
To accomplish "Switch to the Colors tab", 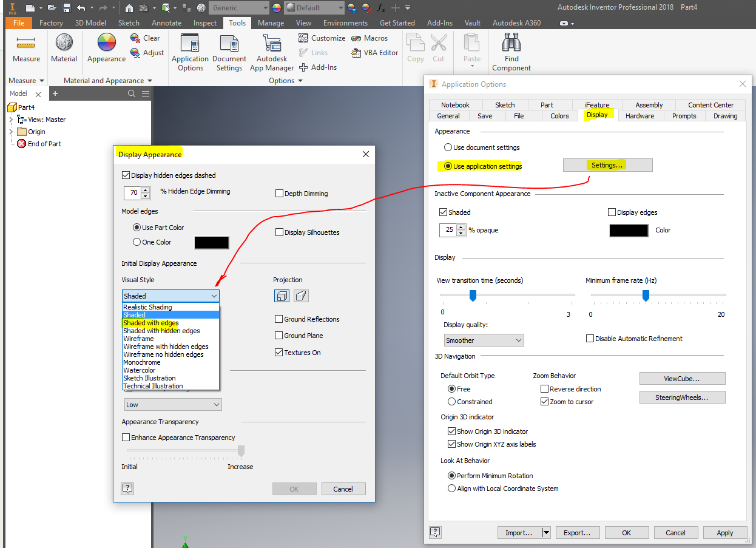I will 559,115.
